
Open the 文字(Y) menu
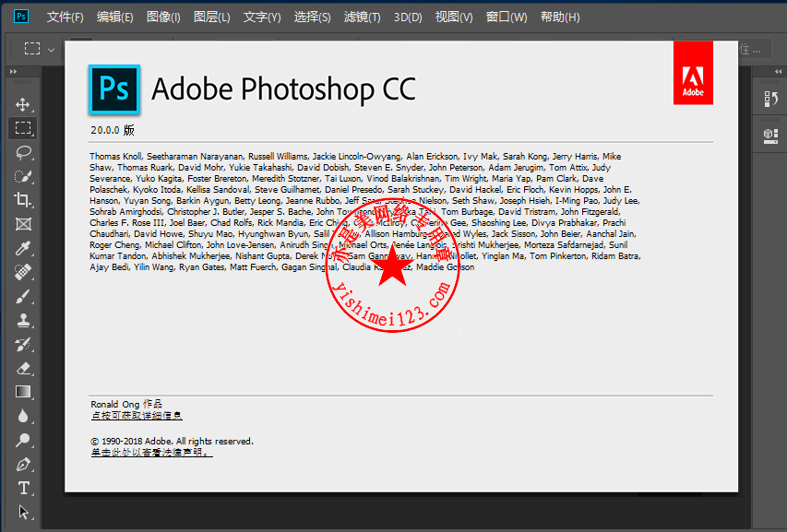(x=262, y=17)
